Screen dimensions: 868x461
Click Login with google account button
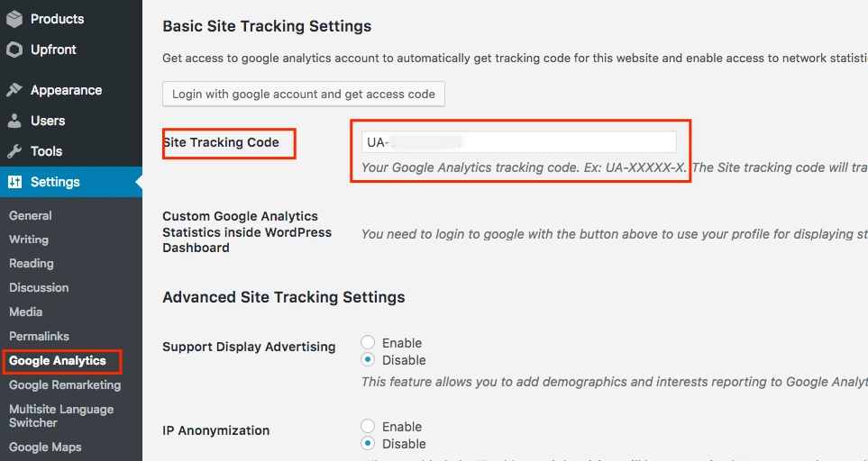tap(304, 94)
